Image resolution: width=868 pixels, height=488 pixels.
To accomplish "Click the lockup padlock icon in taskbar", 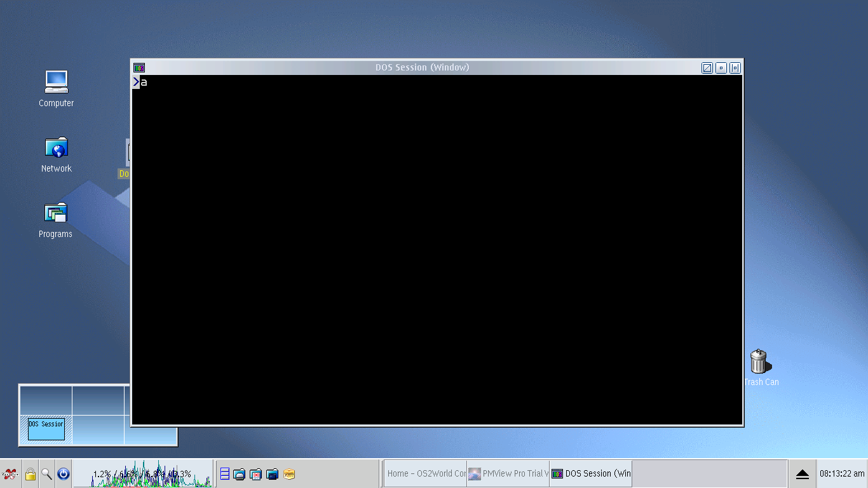I will [x=30, y=474].
